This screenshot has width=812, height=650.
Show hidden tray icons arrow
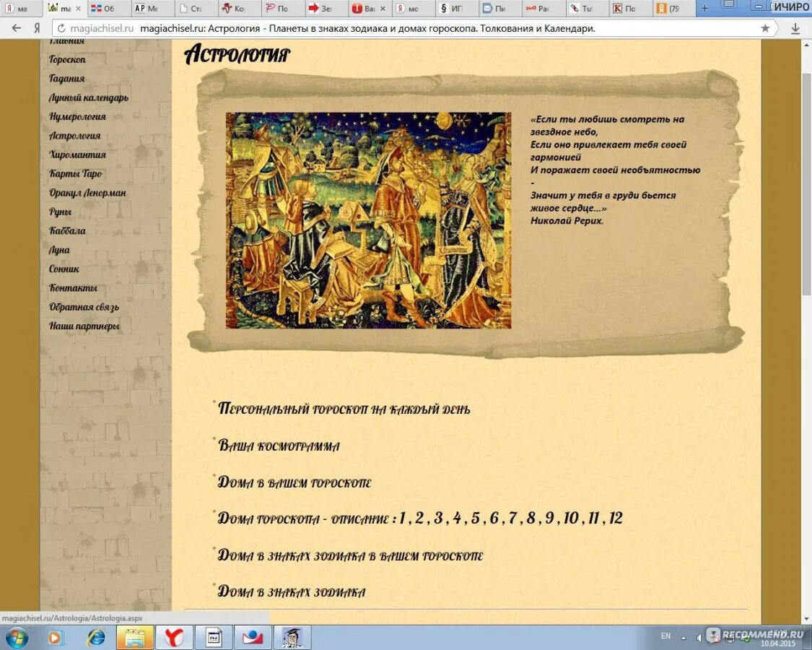point(683,638)
